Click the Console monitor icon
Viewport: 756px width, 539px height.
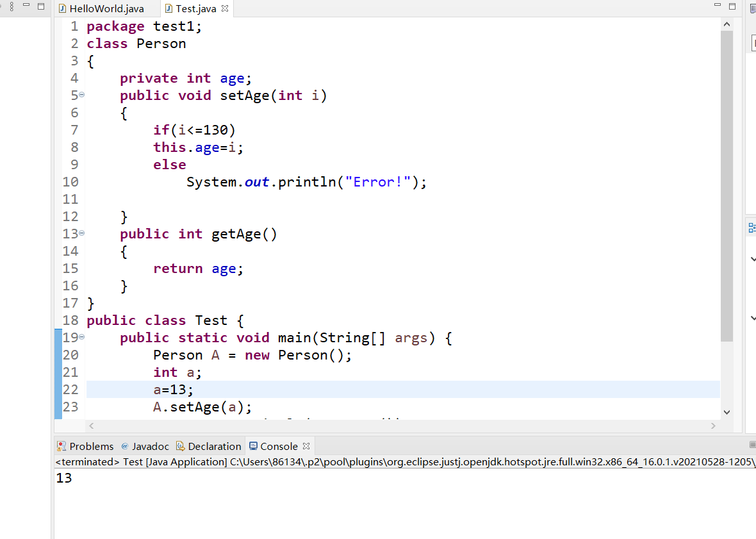(x=253, y=446)
